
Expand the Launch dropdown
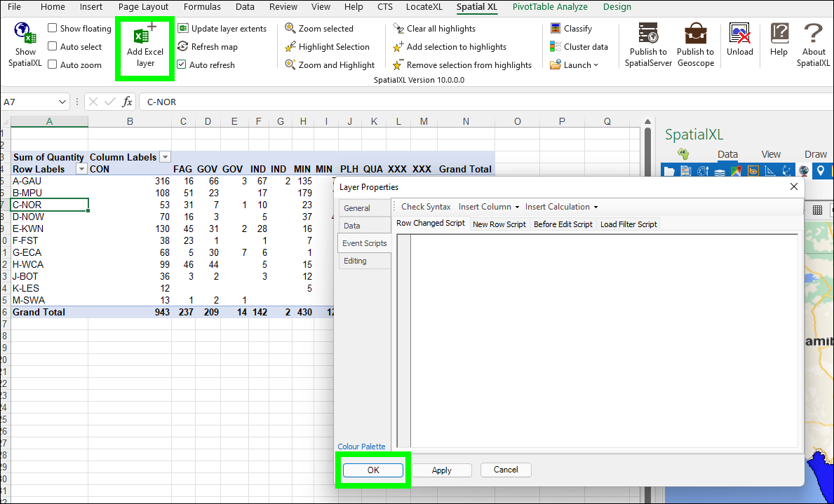pos(575,65)
